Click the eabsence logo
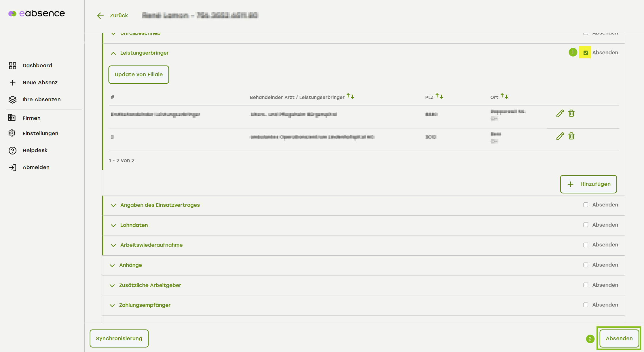 coord(37,14)
